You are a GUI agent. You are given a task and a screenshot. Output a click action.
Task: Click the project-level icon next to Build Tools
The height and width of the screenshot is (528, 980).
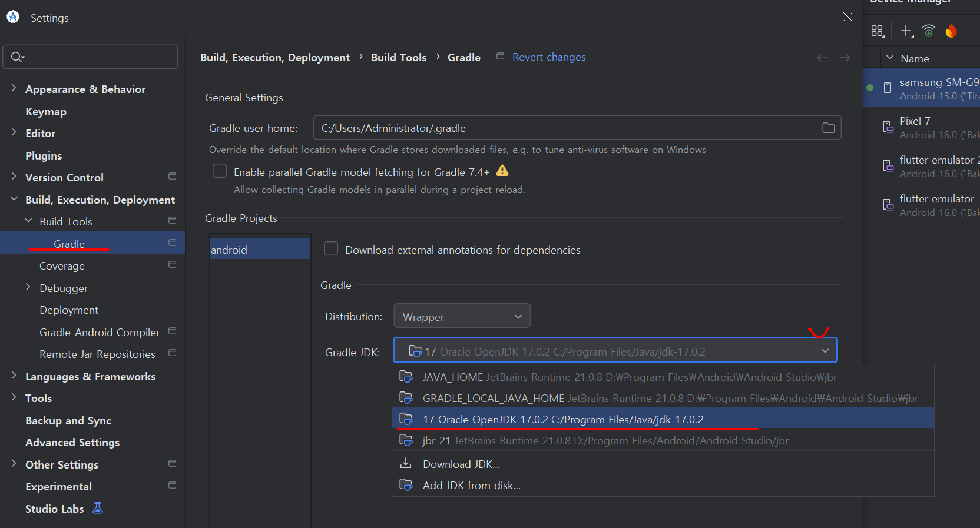click(x=172, y=220)
